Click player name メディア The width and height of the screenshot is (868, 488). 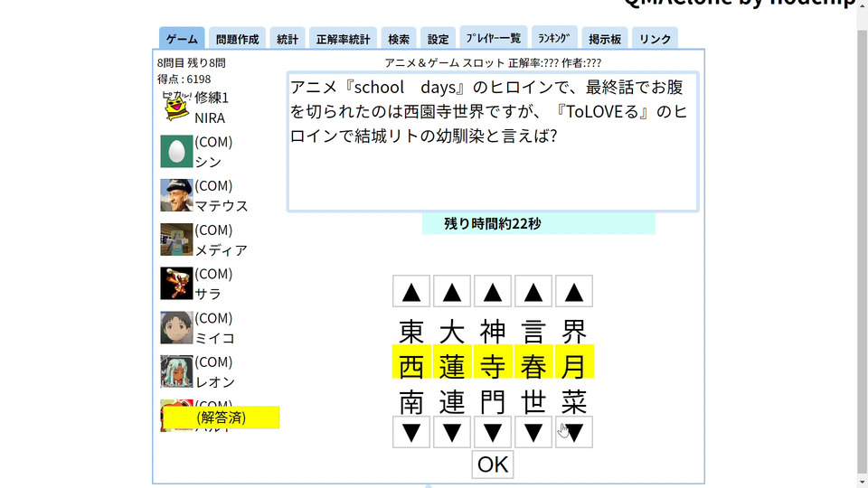(222, 250)
